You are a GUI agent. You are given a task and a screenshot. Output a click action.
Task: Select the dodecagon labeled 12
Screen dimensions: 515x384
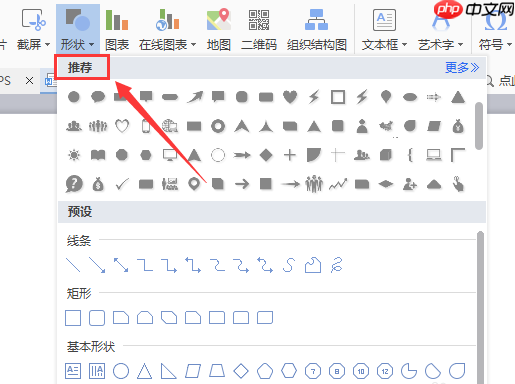coord(385,371)
